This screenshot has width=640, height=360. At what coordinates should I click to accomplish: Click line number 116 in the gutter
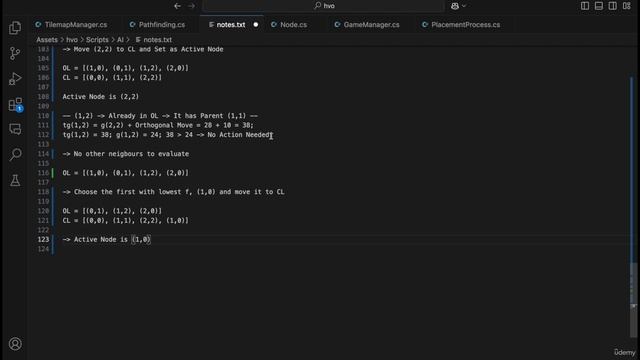click(43, 173)
